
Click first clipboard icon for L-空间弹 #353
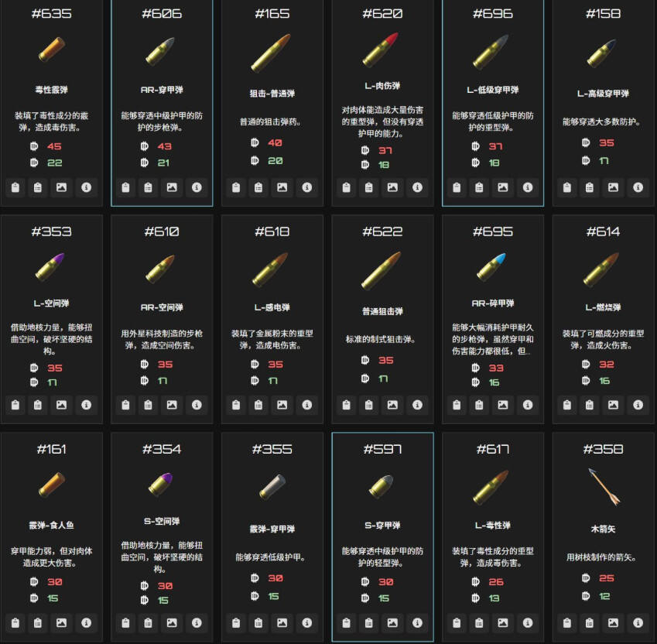point(15,405)
